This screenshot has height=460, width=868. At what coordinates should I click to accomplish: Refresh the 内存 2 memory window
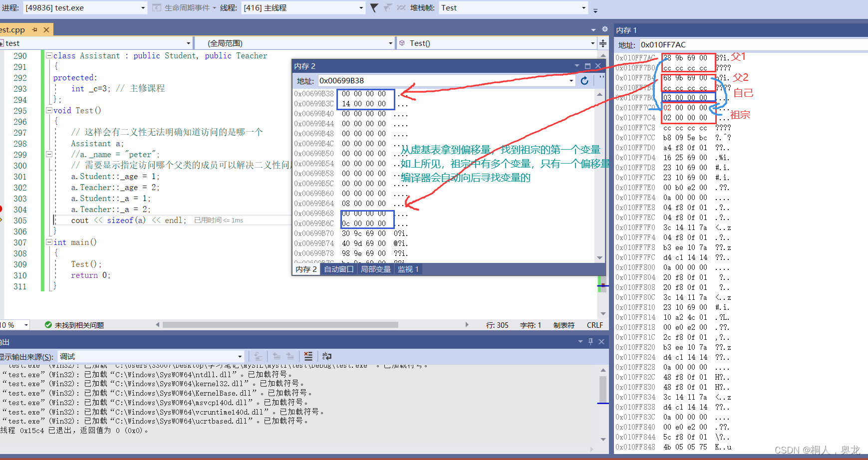pyautogui.click(x=584, y=80)
